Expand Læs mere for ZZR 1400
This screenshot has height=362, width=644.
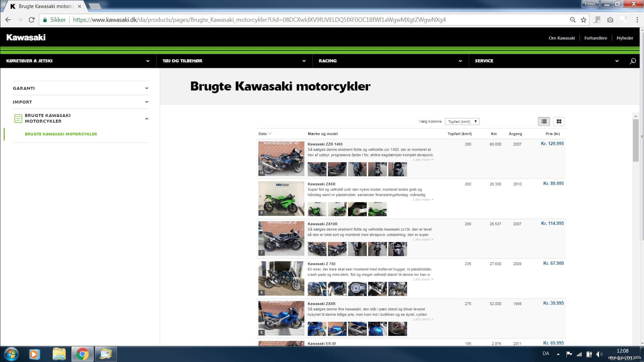pyautogui.click(x=423, y=160)
